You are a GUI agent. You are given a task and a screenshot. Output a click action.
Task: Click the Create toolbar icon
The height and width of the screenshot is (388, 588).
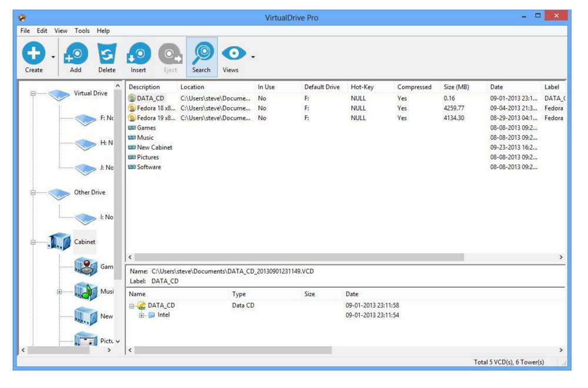click(34, 53)
